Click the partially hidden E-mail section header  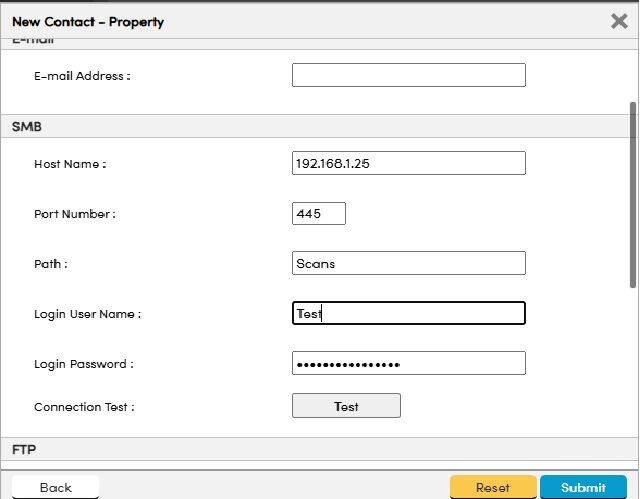33,42
